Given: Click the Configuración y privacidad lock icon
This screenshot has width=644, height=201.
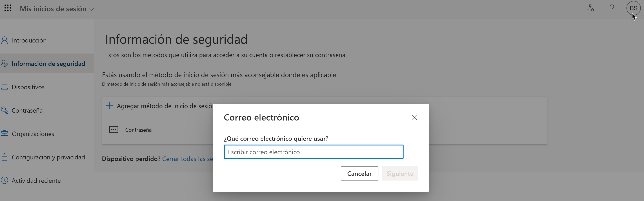Looking at the screenshot, I should (x=4, y=157).
